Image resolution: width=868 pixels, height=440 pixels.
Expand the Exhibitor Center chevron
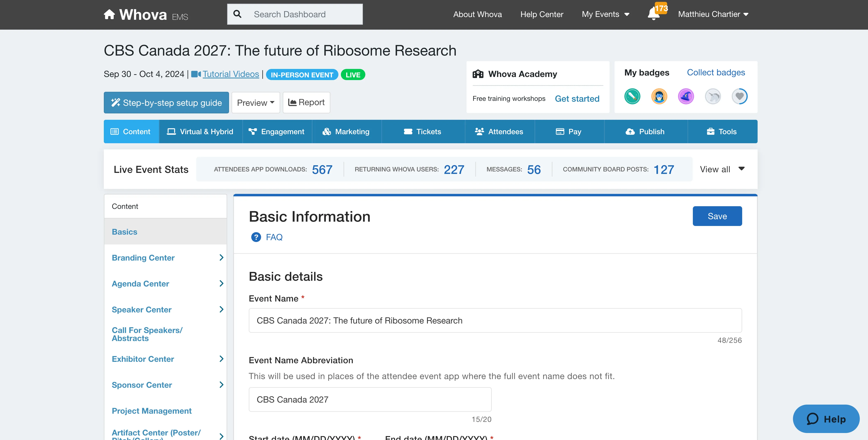[x=221, y=359]
